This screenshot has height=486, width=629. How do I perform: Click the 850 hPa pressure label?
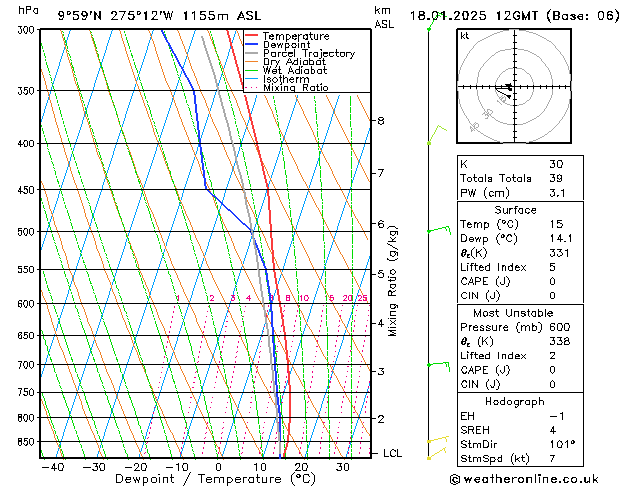pyautogui.click(x=28, y=442)
